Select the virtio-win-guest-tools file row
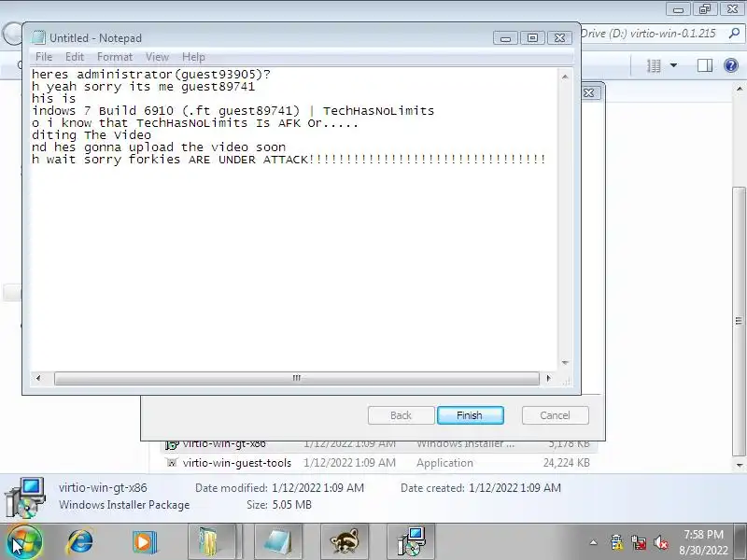The image size is (747, 560). pos(379,463)
